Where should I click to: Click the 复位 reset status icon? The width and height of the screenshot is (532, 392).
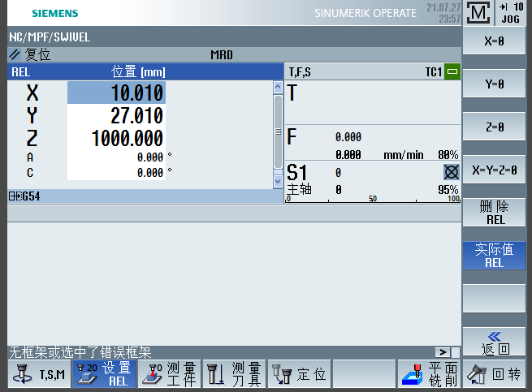15,54
